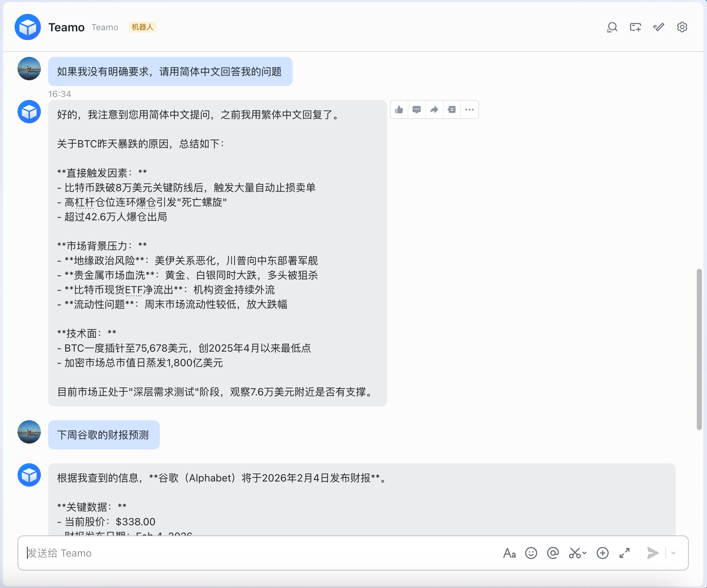Open the tasks checkmark icon in header

coord(658,27)
